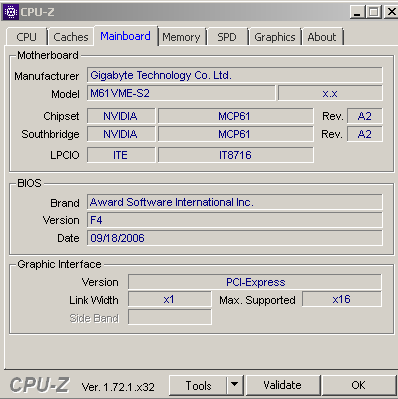Click the Chipset Rev. A2 field

point(365,116)
